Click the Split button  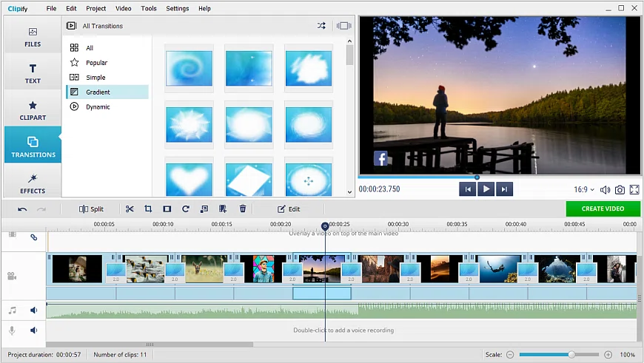91,209
